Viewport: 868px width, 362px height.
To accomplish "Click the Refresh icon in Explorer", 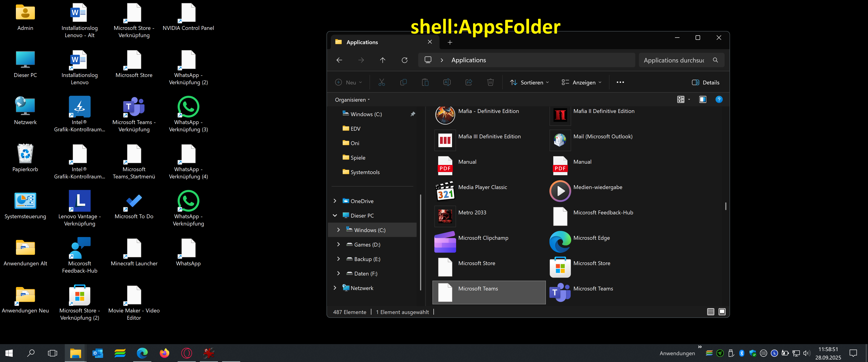I will tap(404, 60).
